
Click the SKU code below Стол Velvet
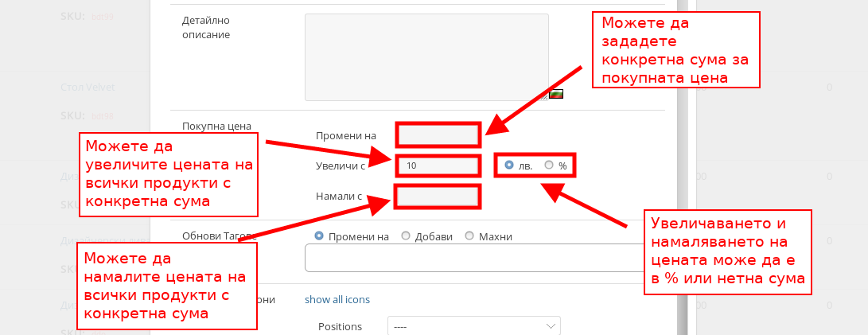[x=103, y=116]
